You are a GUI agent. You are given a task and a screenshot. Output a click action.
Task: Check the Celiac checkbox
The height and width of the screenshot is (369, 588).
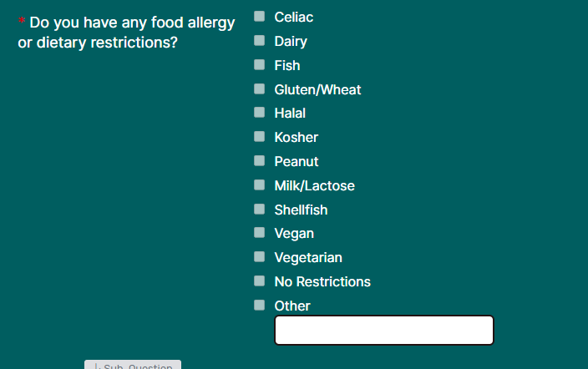[x=260, y=16]
